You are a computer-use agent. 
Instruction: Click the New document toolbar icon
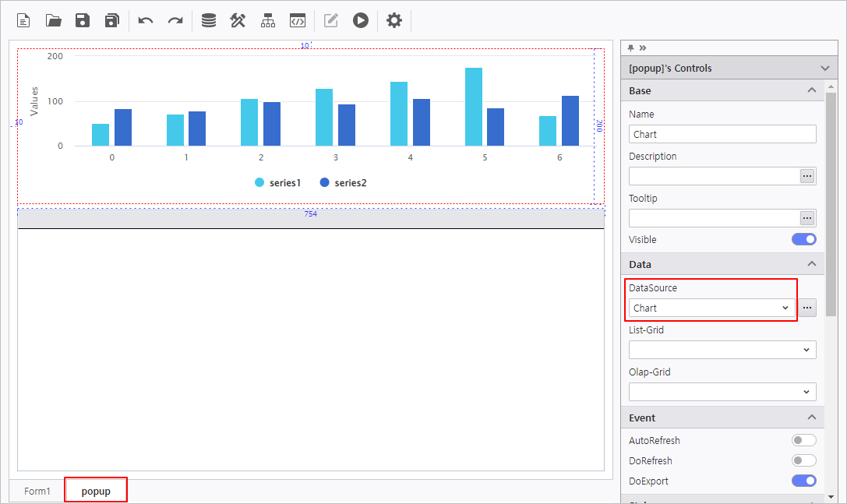click(x=23, y=20)
